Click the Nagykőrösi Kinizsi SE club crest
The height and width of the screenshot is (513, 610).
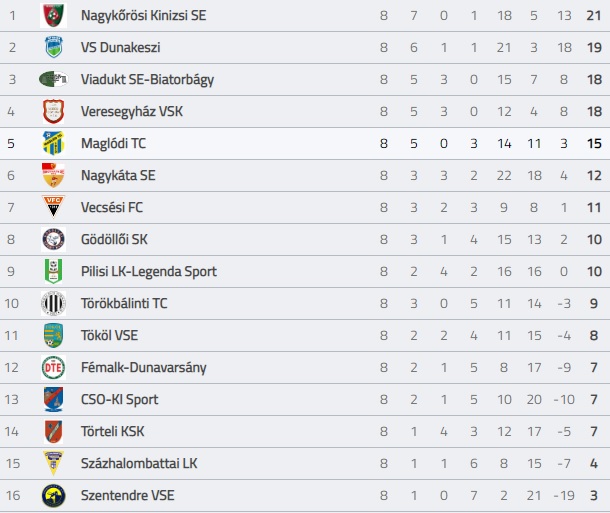(x=53, y=15)
